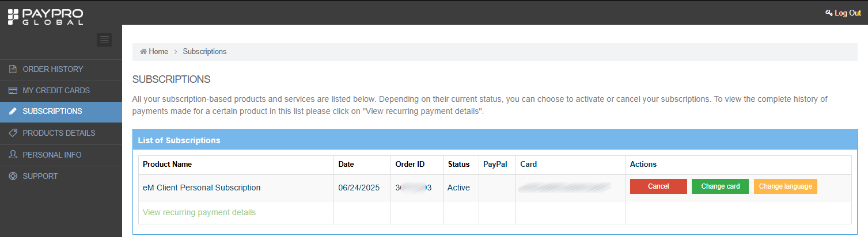Click the My Credit Cards card icon
This screenshot has height=237, width=868.
(x=12, y=91)
